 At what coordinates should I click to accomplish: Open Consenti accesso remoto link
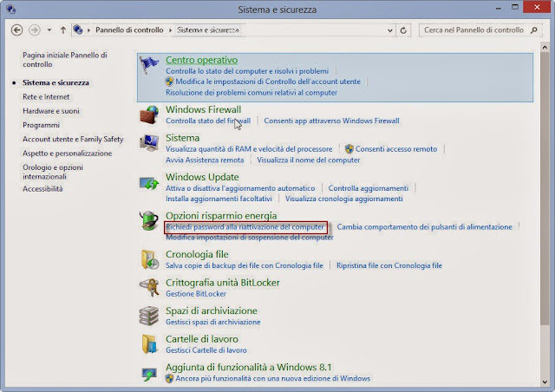[396, 149]
